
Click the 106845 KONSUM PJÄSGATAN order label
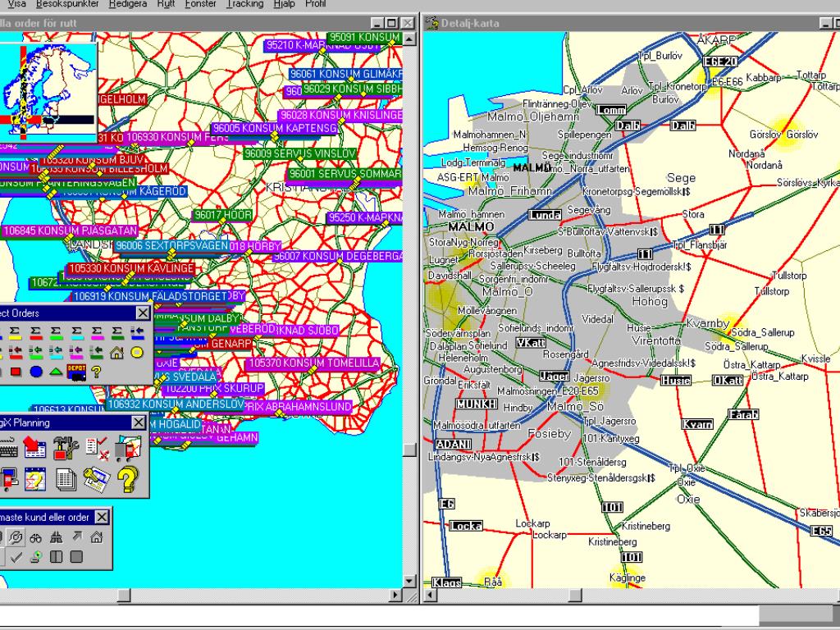click(x=70, y=231)
